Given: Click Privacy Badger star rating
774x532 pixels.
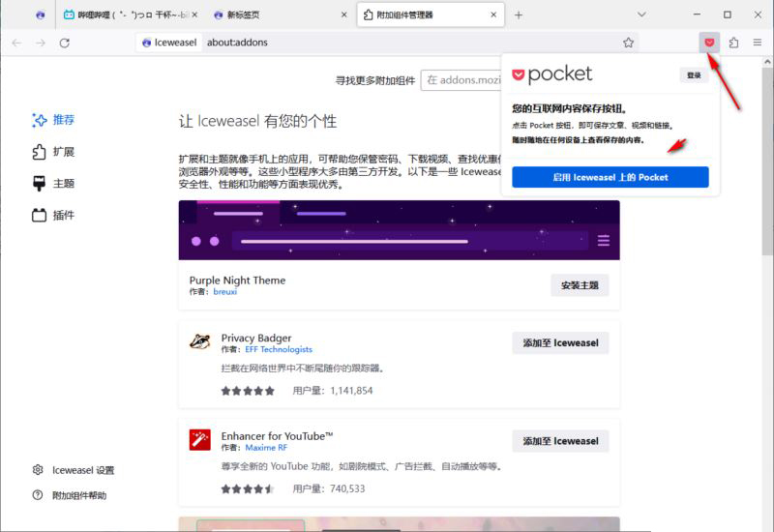Looking at the screenshot, I should 248,391.
